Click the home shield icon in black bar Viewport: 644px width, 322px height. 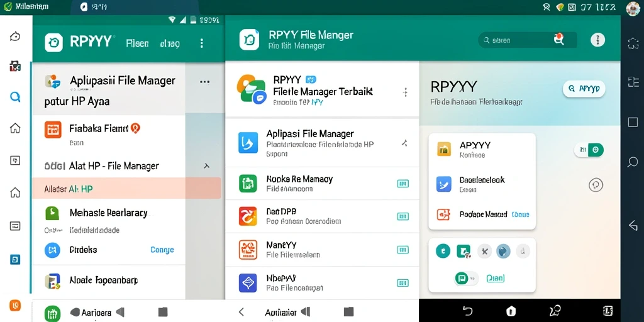[511, 311]
